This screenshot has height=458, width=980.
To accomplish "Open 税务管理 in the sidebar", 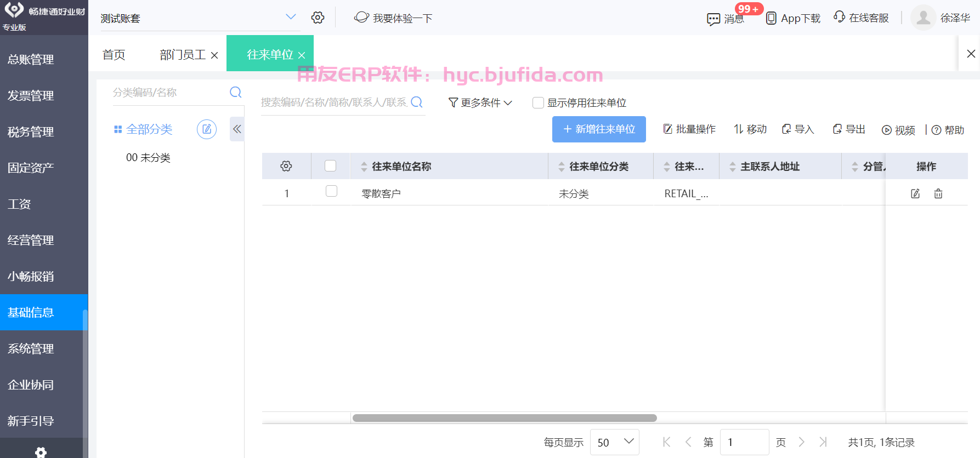I will (44, 131).
